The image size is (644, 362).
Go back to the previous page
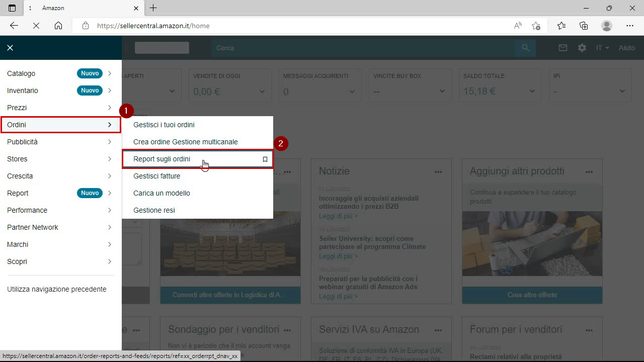tap(14, 26)
